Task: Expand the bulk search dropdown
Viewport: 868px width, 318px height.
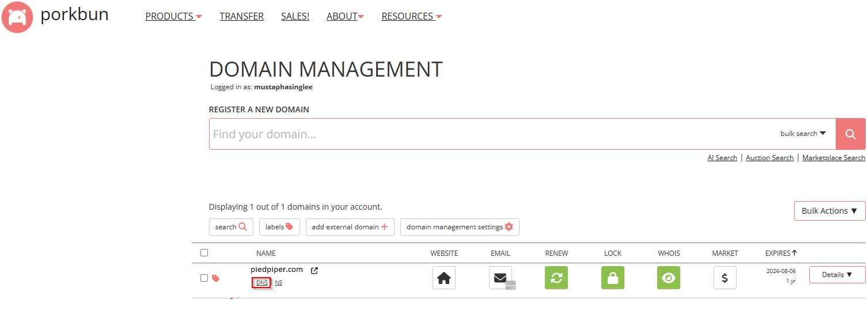Action: pos(803,134)
